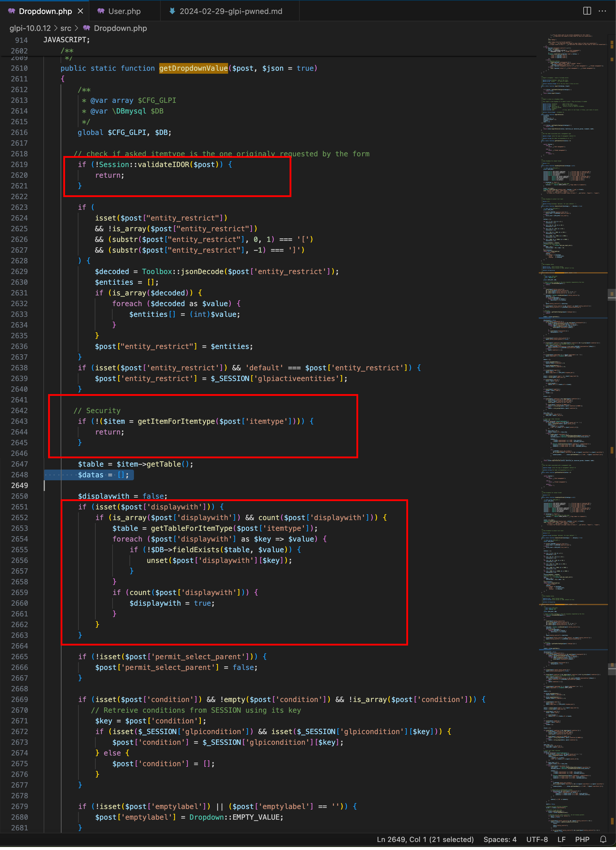This screenshot has height=850, width=616.
Task: Click the PHP icon in the breadcrumb
Action: [87, 28]
